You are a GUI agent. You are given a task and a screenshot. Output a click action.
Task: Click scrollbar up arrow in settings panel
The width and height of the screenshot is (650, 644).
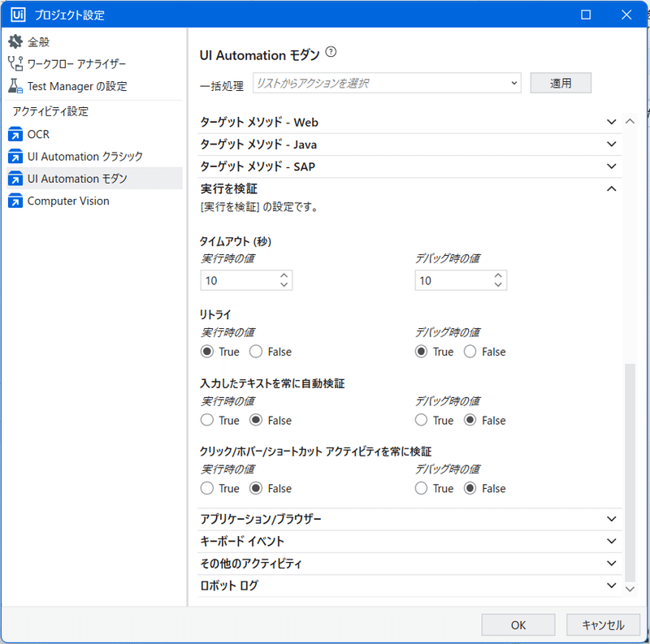[630, 121]
